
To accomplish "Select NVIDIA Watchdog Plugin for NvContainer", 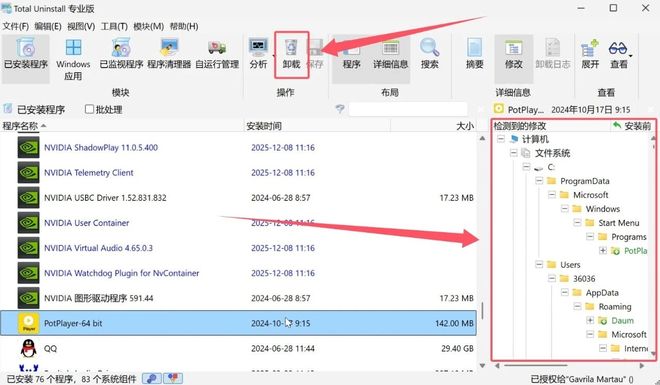I will pos(238,273).
